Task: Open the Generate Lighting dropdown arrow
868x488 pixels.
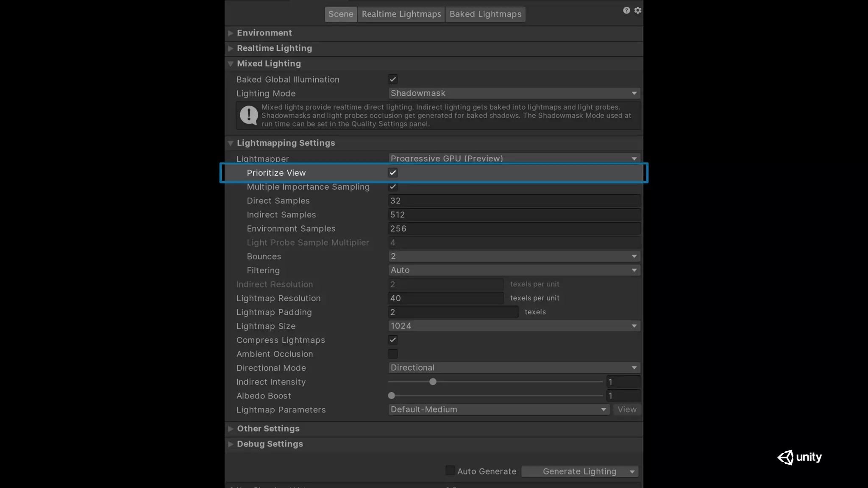Action: (x=632, y=471)
